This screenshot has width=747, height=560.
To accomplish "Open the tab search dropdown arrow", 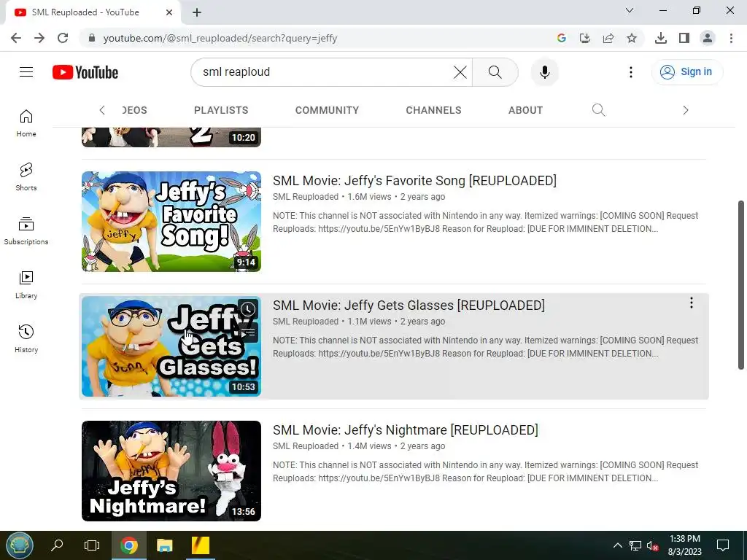I will tap(630, 10).
